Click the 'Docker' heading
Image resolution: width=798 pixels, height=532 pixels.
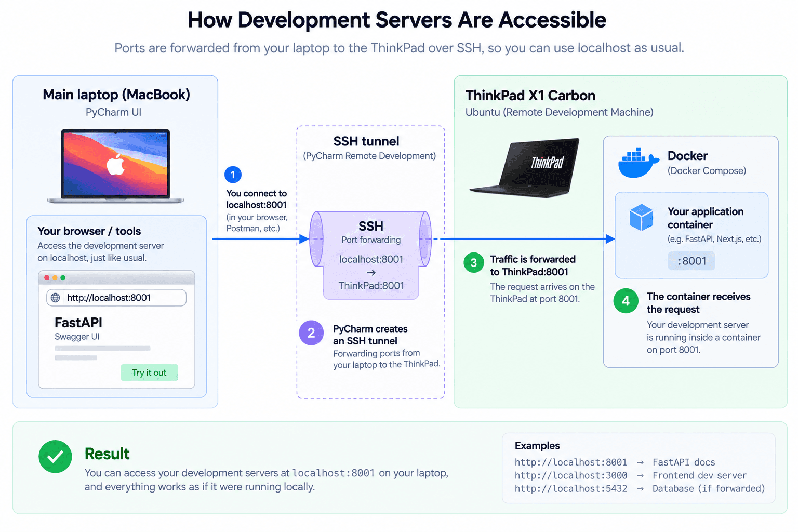tap(687, 156)
